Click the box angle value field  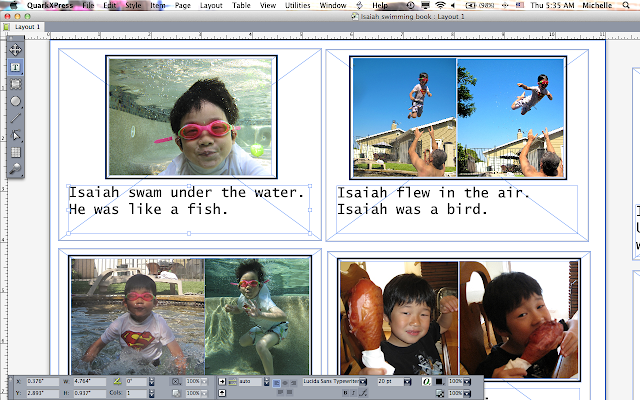(x=136, y=382)
